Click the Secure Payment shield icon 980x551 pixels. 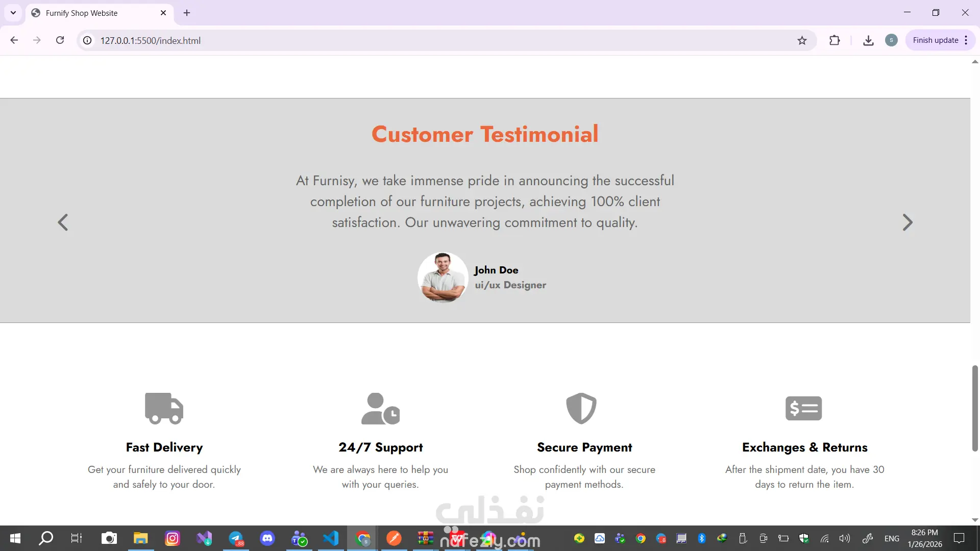(581, 408)
